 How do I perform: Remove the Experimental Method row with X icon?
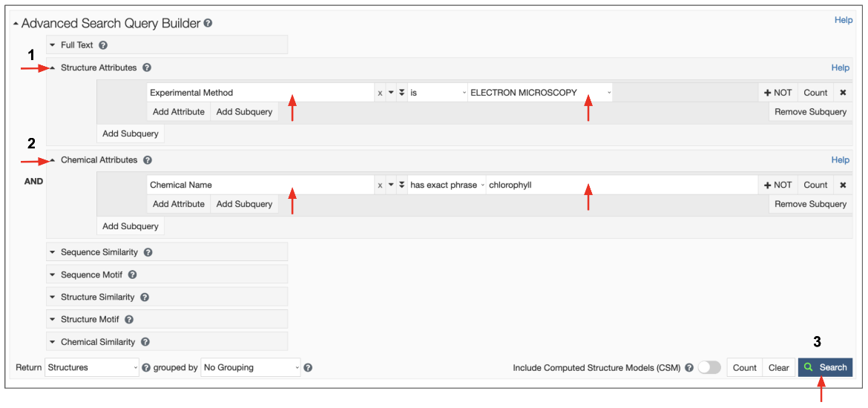[x=843, y=93]
